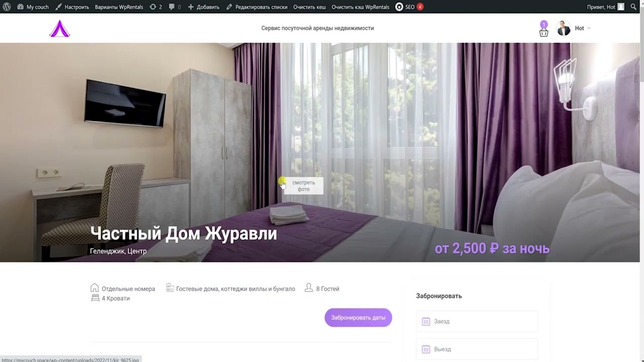
Task: Open the WordPress logo menu
Action: tap(7, 7)
